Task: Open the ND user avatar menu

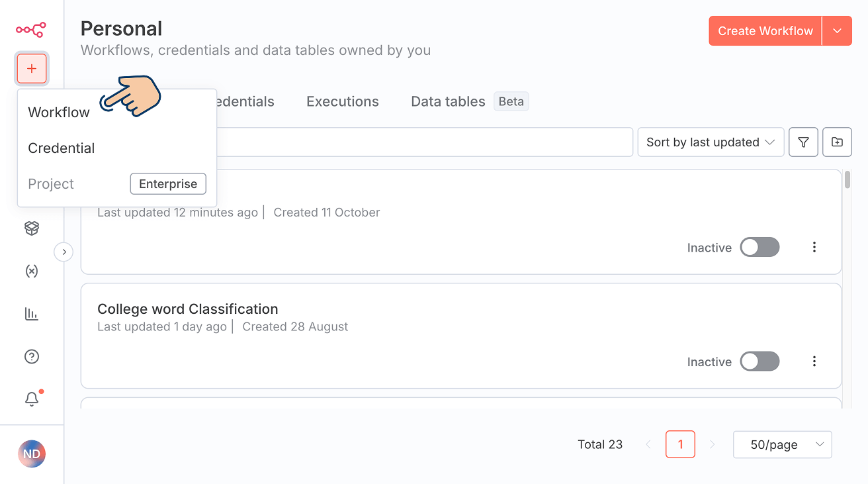Action: (31, 454)
